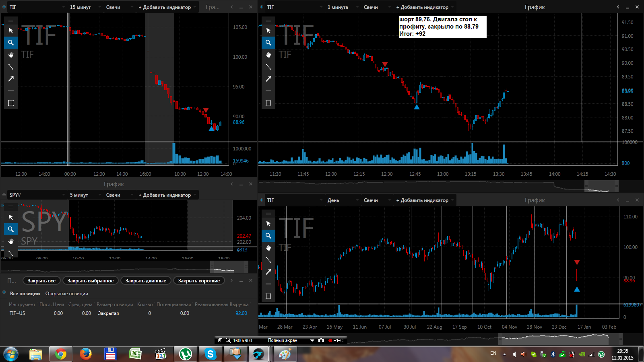Select pointer tool in TIF 15-minute chart
Screen dimensions: 644x362
pos(11,31)
